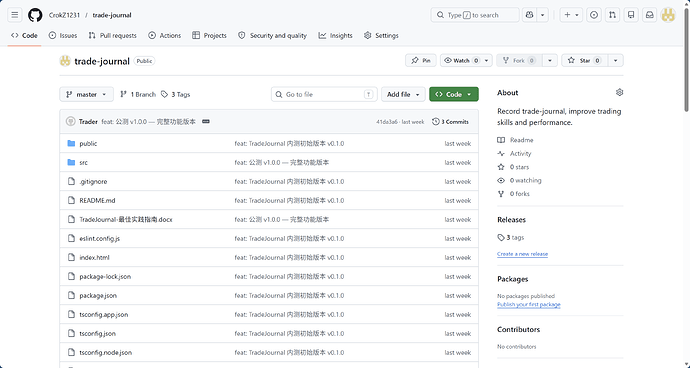Open the Insights tab

[335, 36]
